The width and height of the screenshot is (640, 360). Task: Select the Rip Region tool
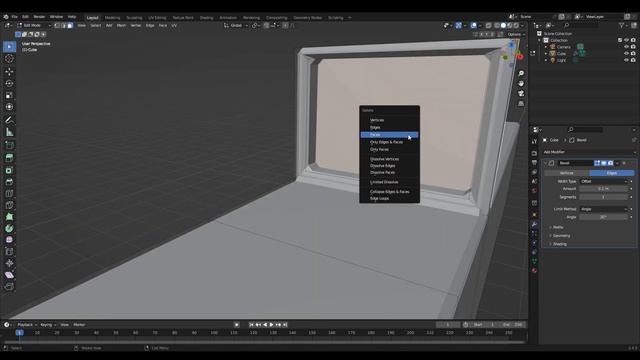click(x=9, y=287)
